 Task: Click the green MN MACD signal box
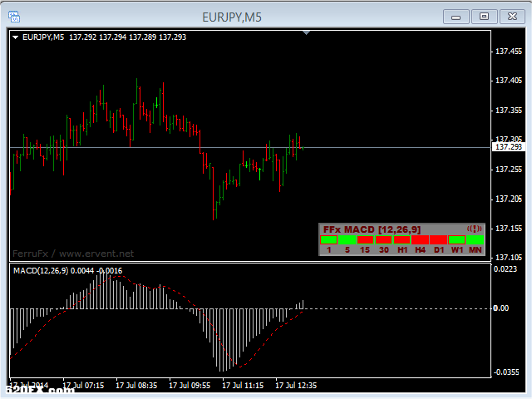[475, 240]
